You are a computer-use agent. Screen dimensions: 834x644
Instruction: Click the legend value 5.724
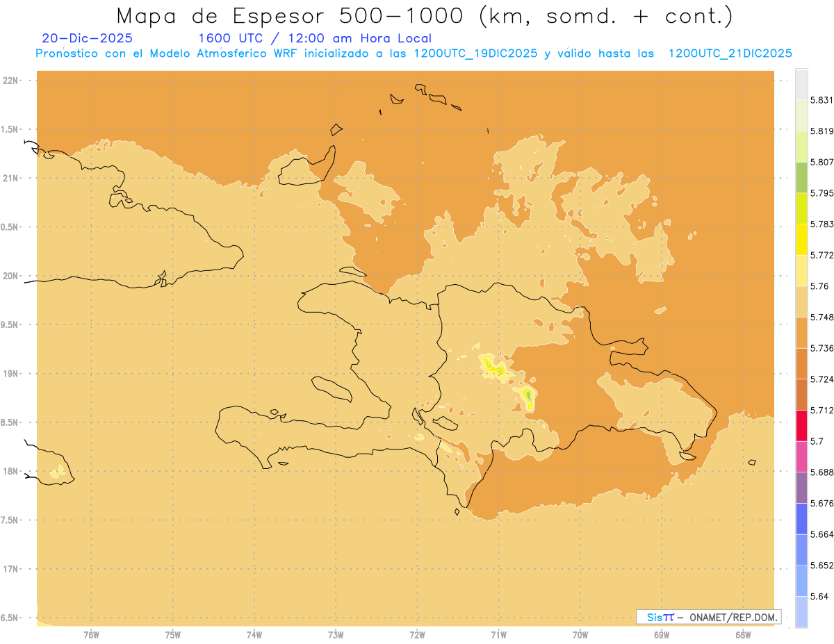[822, 379]
